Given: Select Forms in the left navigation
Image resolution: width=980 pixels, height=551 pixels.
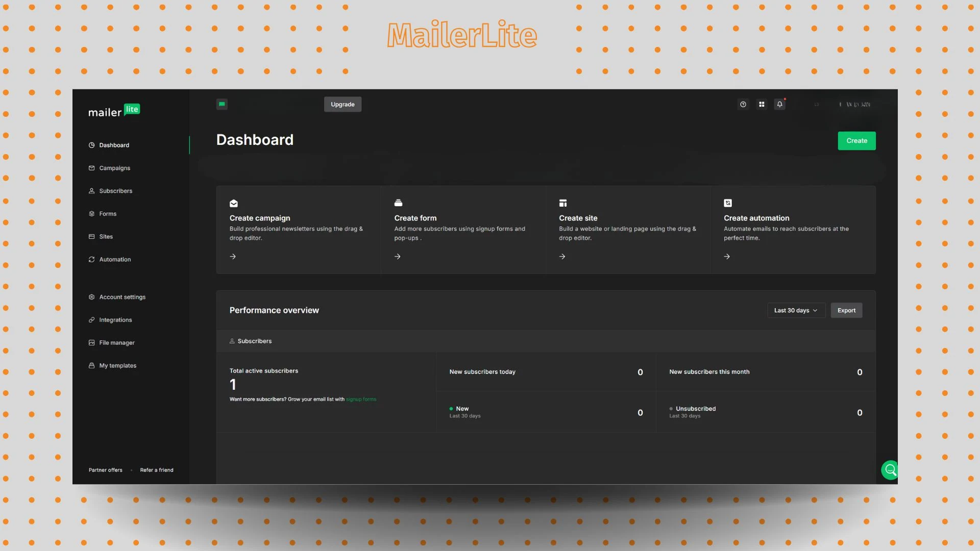Looking at the screenshot, I should point(108,214).
